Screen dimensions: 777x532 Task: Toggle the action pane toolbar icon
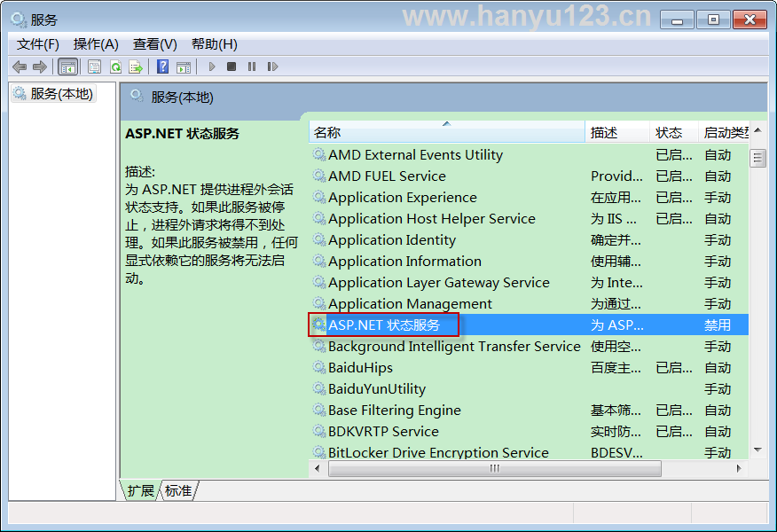184,66
